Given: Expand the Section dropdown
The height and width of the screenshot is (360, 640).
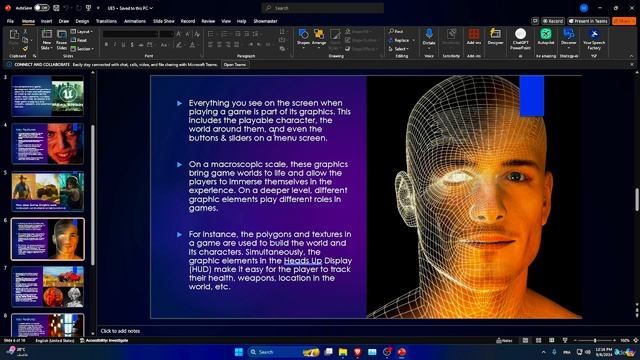Looking at the screenshot, I should (82, 49).
